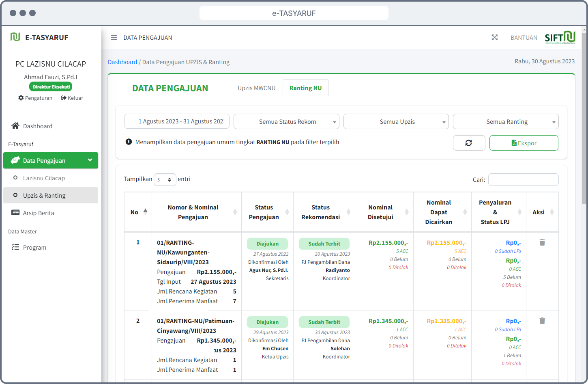Go to Dashboard via breadcrumb link
This screenshot has width=588, height=384.
tap(122, 62)
